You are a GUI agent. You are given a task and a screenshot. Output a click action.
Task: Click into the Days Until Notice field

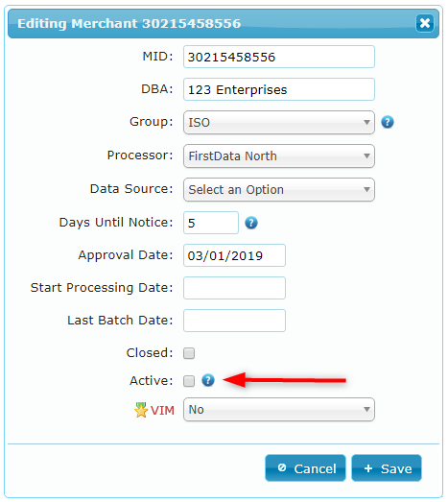211,223
